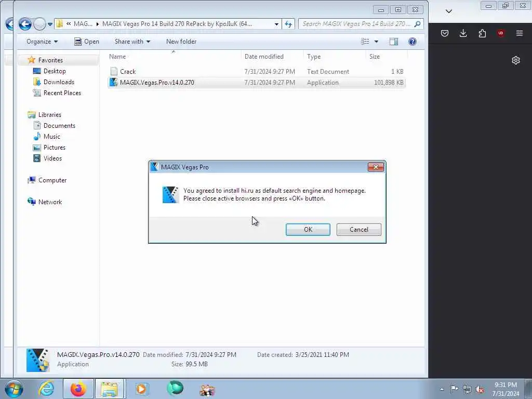Open the Firefox hamburger menu
The image size is (532, 399).
click(x=520, y=33)
